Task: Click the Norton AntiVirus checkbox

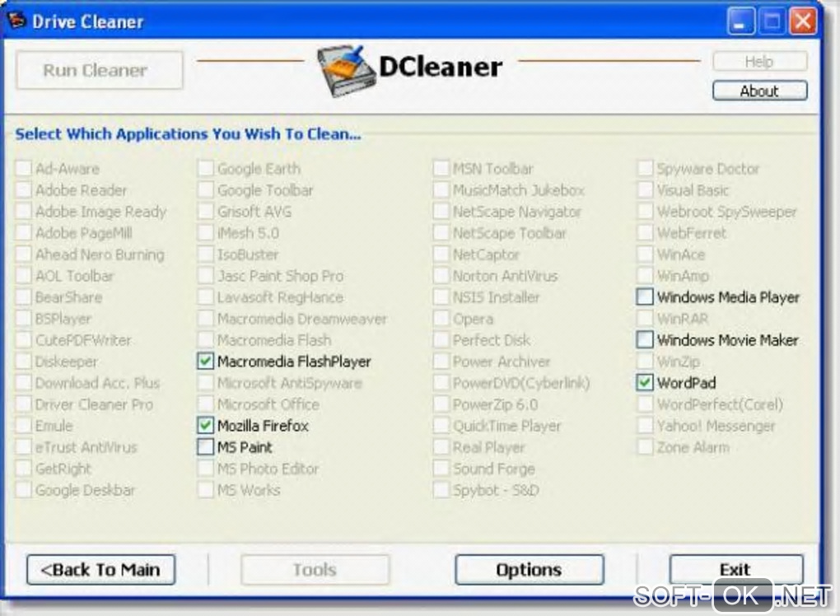Action: [441, 275]
